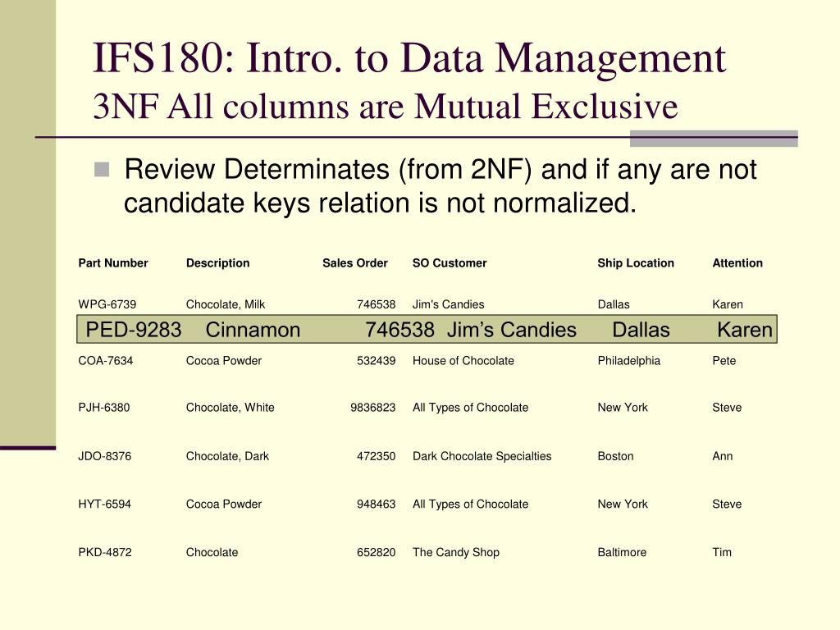
Task: Select the House of Chocolate customer cell
Action: (463, 361)
